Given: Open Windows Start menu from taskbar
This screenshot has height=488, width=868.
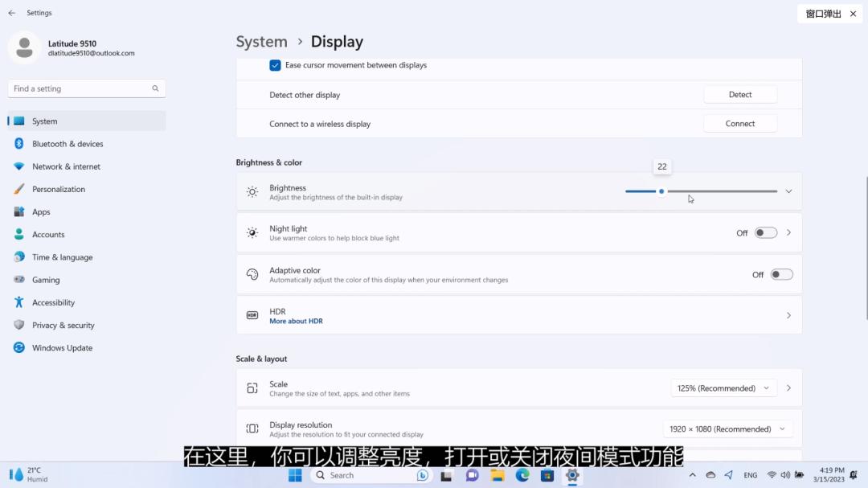Looking at the screenshot, I should click(x=295, y=475).
